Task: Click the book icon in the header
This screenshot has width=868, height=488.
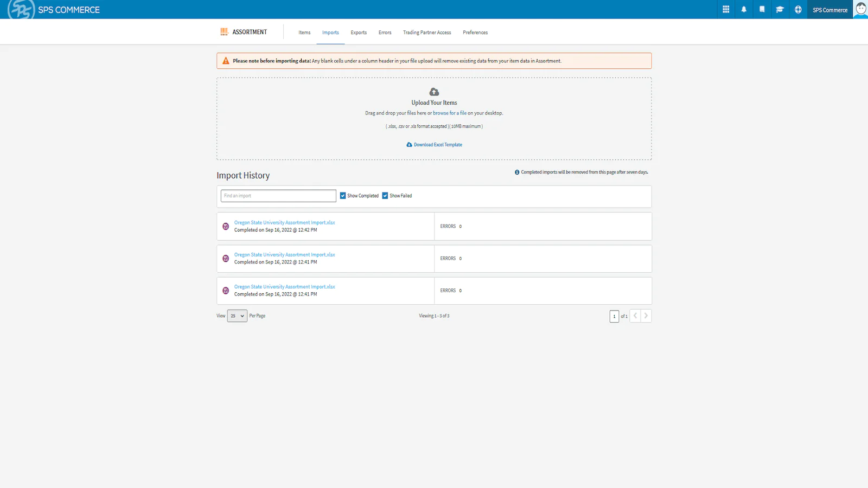Action: click(762, 9)
